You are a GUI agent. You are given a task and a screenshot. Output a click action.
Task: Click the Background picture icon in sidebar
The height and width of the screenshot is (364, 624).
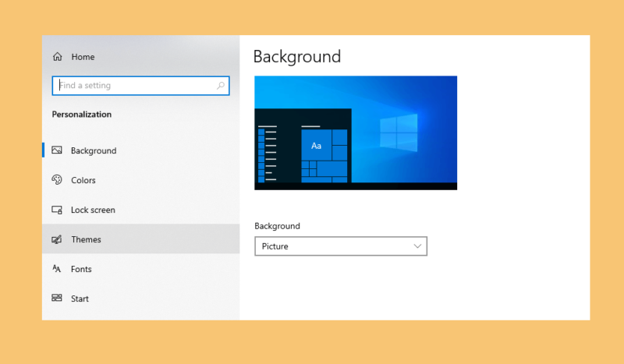pos(57,150)
